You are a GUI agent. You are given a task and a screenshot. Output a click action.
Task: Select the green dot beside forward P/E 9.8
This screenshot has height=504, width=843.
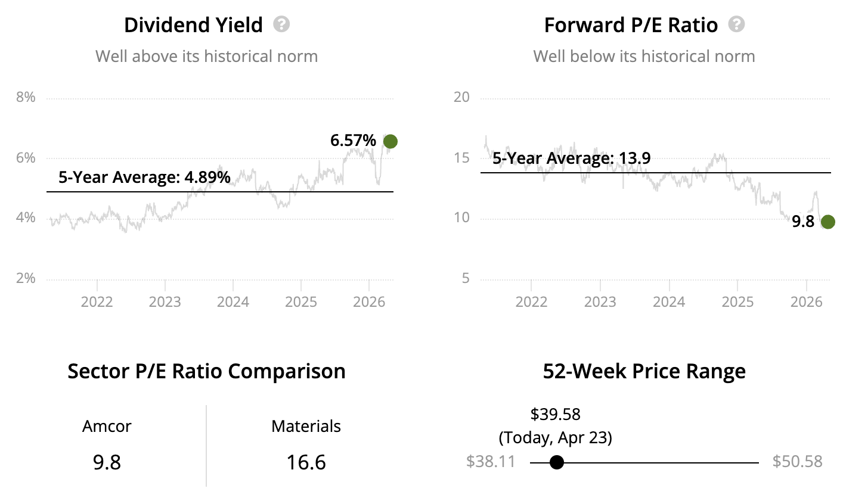827,222
